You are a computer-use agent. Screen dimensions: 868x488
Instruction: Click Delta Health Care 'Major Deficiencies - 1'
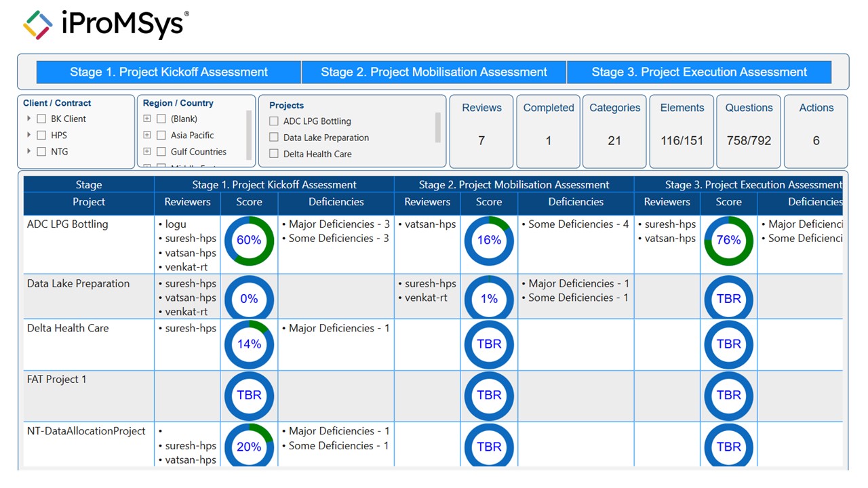click(x=339, y=329)
